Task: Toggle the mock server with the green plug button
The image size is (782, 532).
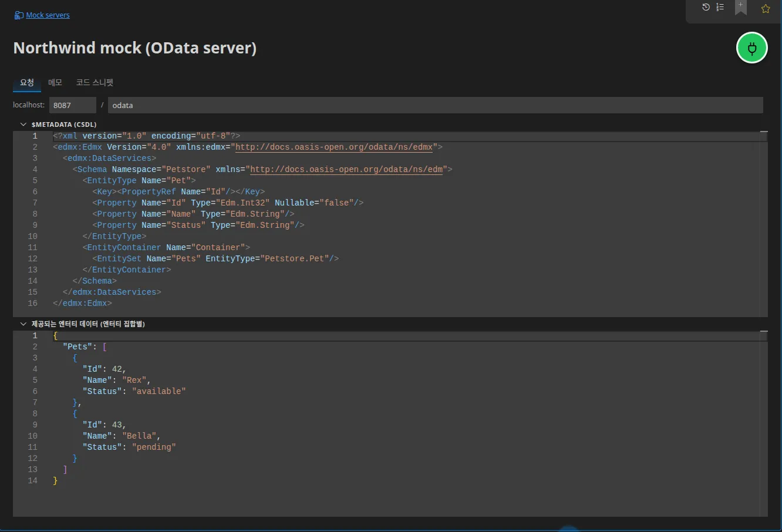Action: 752,48
